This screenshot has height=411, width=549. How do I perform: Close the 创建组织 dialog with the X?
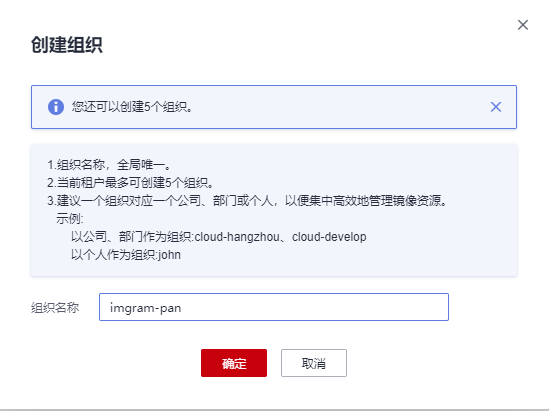coord(523,25)
